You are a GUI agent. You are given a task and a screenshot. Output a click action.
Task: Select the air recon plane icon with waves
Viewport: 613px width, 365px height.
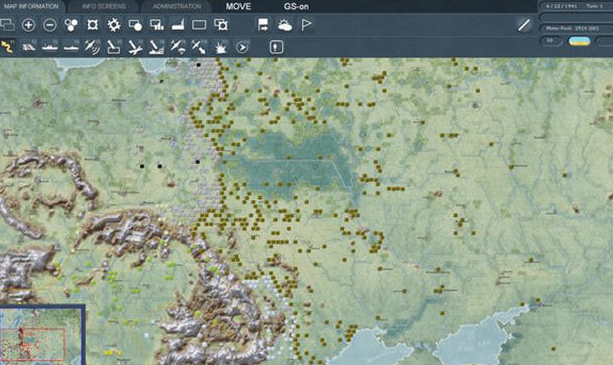[92, 47]
